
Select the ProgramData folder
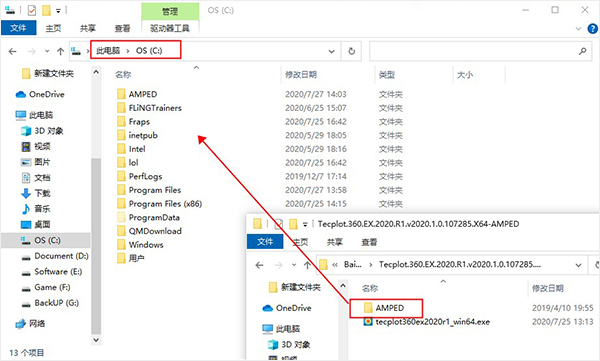coord(148,217)
